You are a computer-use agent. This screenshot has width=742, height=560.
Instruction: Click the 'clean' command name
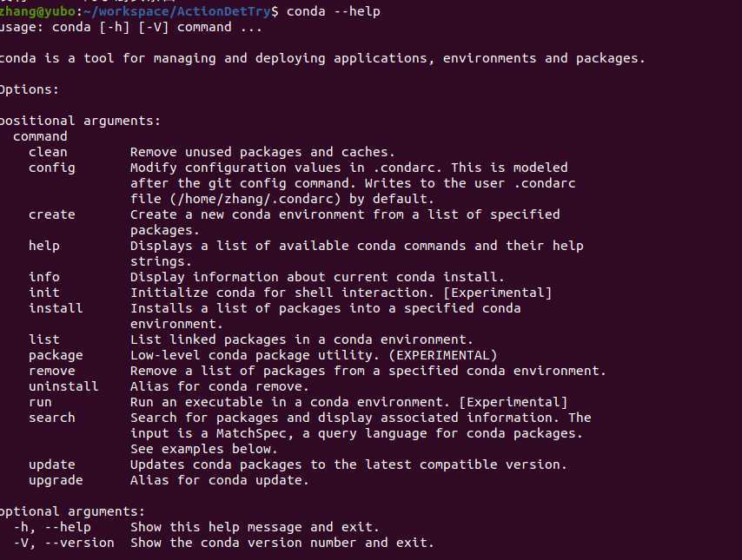point(48,152)
